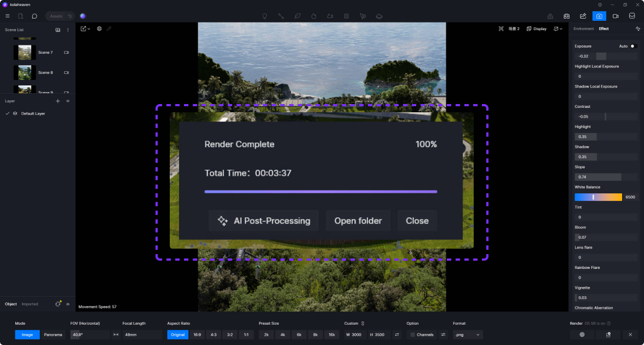Collapse the Object panel chevron

[68, 304]
